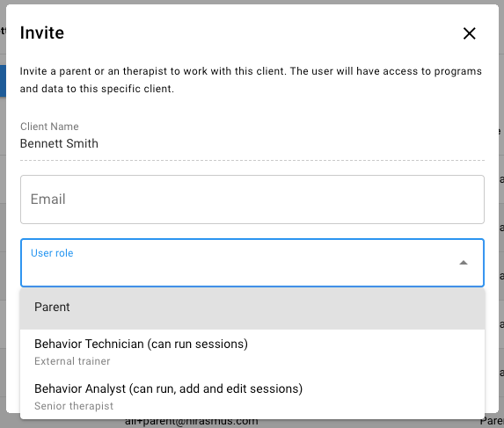504x428 pixels.
Task: Choose Behavior Technician (can run sessions)
Action: pyautogui.click(x=252, y=352)
